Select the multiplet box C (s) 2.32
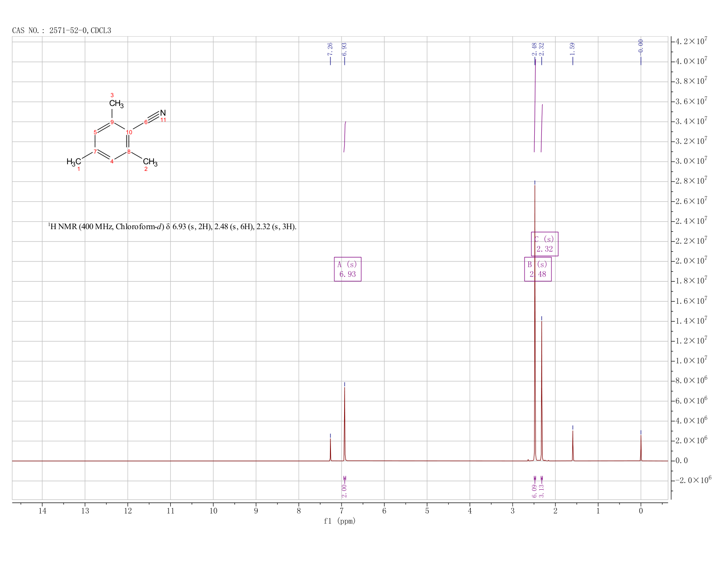 point(545,244)
